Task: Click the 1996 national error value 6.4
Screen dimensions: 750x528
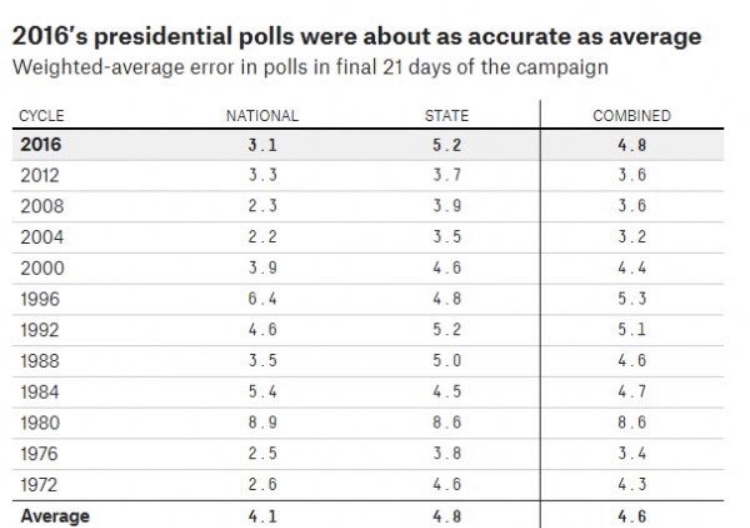Action: click(x=263, y=299)
